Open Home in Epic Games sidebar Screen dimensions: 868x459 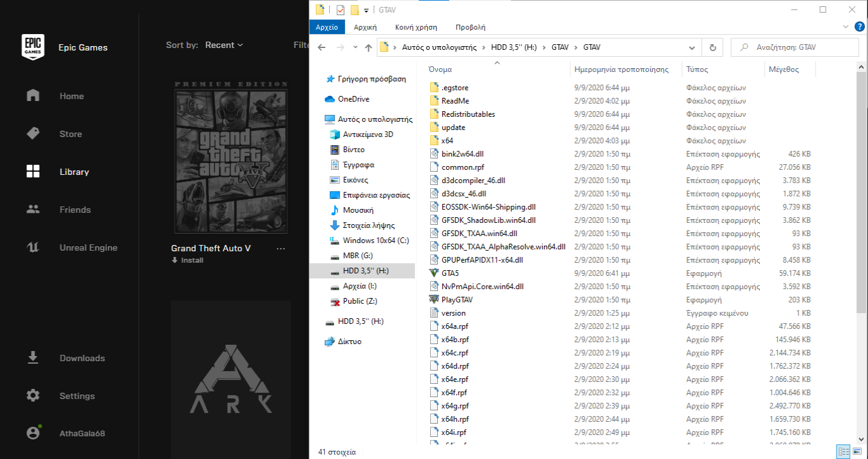(x=71, y=96)
